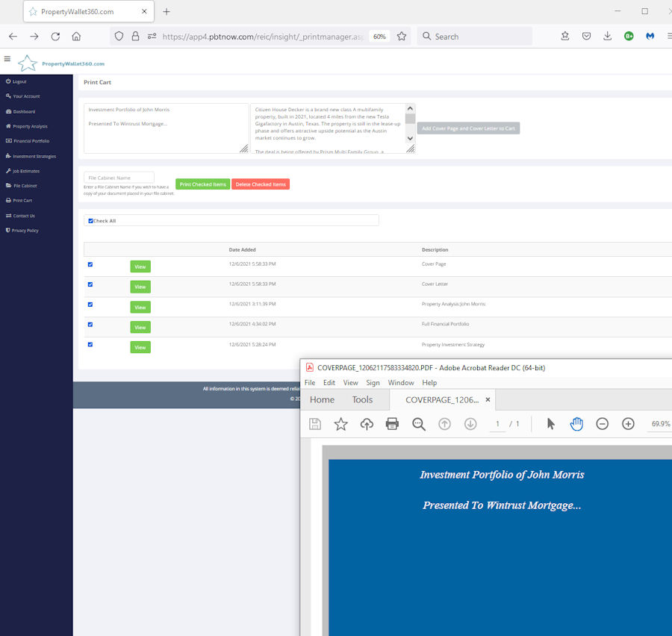Open Dashboard in the sidebar
Screen dimensions: 672x636
[21, 111]
